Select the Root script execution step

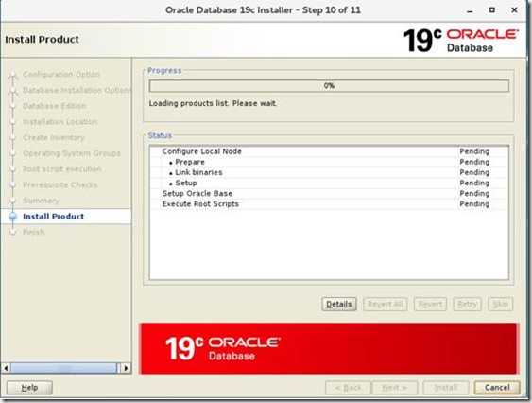point(61,169)
